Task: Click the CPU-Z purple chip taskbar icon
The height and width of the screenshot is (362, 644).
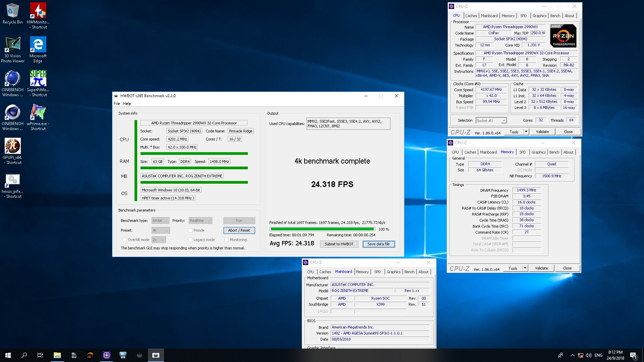Action: [107, 355]
